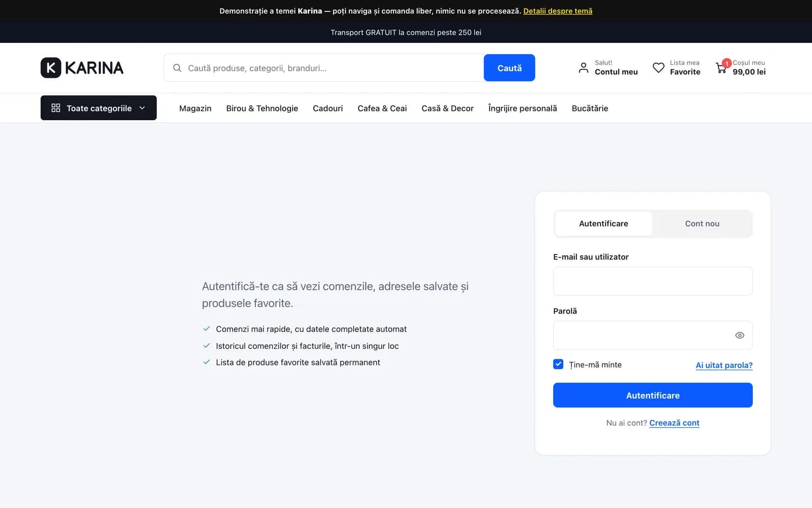This screenshot has width=812, height=508.
Task: Go to the Bucătărie category
Action: click(x=590, y=108)
